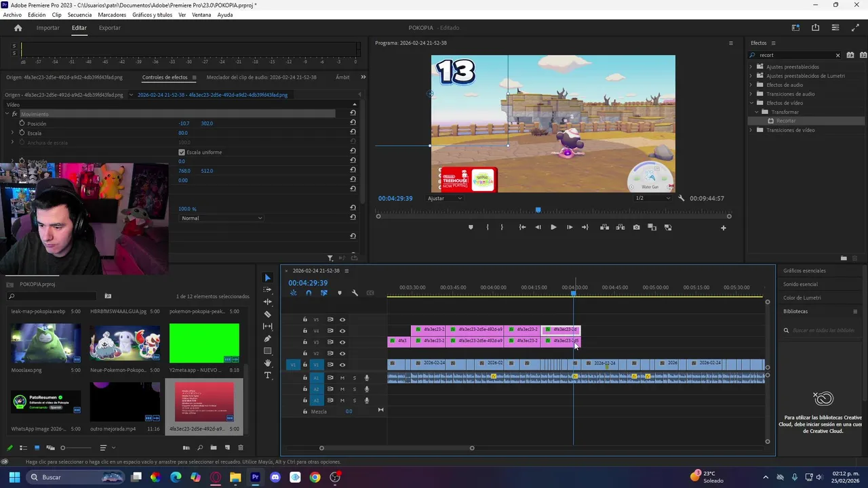Open the Marcadores menu
This screenshot has height=488, width=868.
(x=112, y=15)
